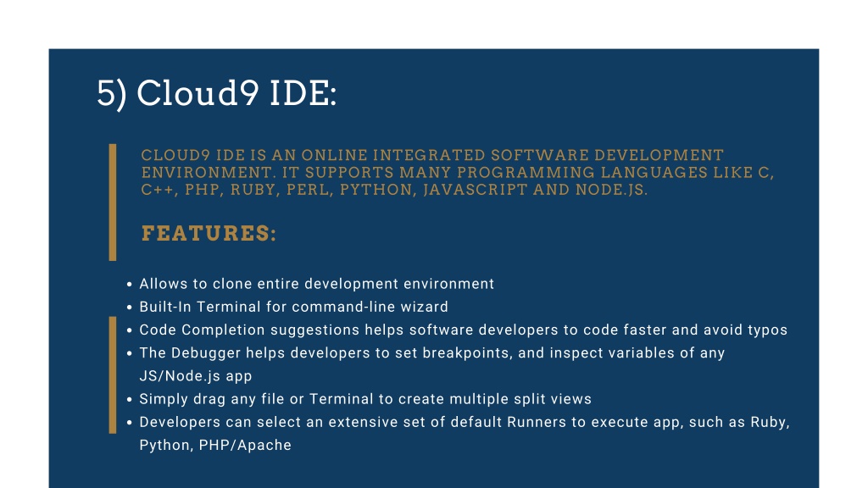
Task: Click the 'Code Completion suggestions' bullet
Action: click(464, 330)
